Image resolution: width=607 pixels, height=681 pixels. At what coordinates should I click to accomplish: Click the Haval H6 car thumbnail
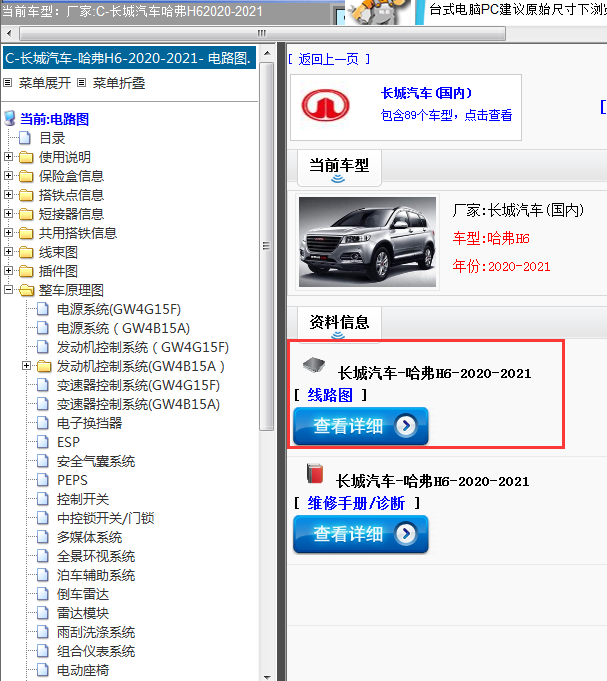pyautogui.click(x=367, y=242)
